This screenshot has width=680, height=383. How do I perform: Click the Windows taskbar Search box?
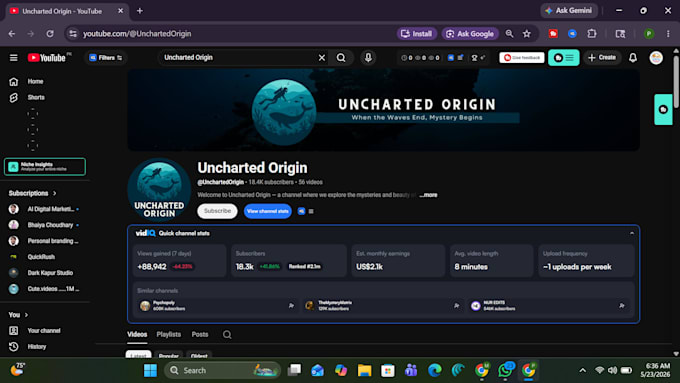pyautogui.click(x=223, y=370)
